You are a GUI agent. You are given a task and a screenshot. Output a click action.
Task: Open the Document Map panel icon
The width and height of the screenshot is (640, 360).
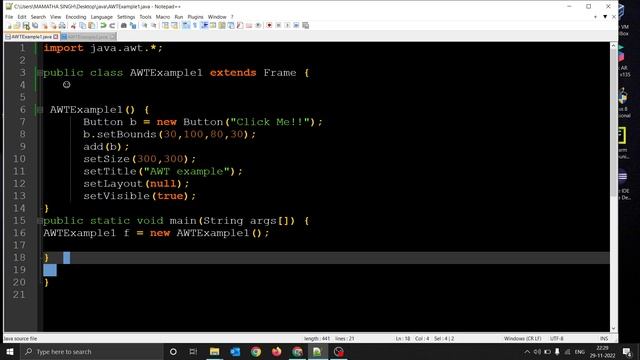point(222,25)
